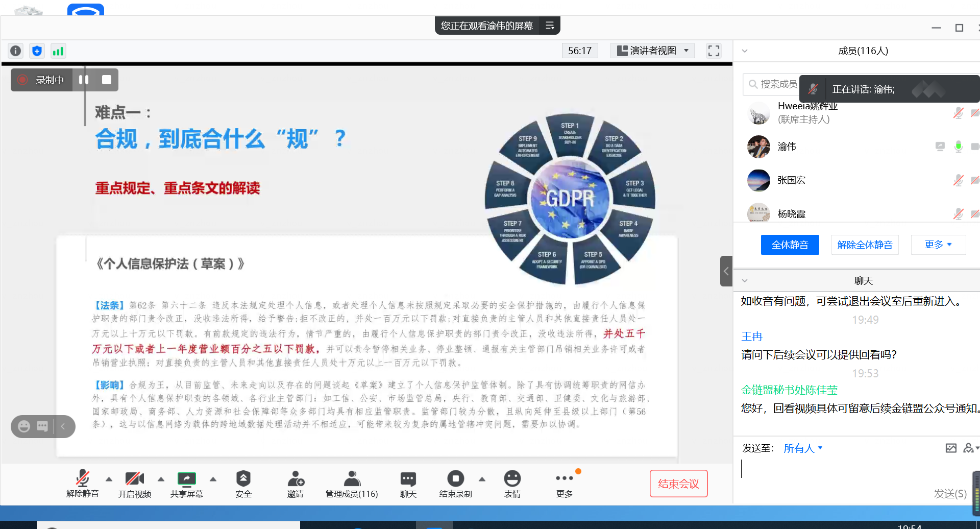Open emoji face on floating toolbar
The image size is (980, 529).
tap(23, 426)
